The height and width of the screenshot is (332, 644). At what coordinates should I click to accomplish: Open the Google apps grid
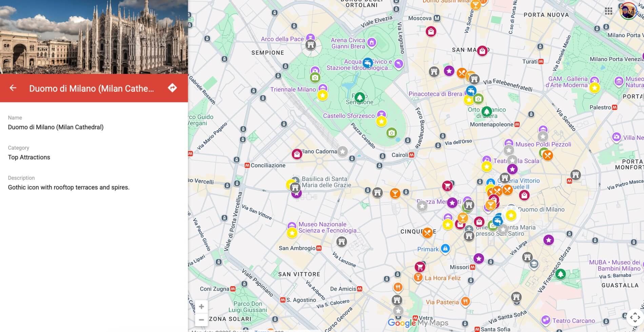pyautogui.click(x=608, y=11)
